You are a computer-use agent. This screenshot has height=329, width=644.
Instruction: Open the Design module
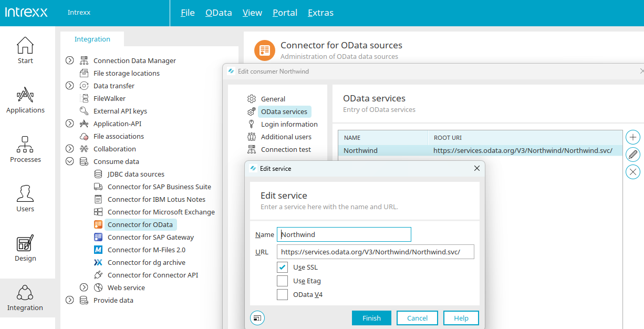point(25,248)
